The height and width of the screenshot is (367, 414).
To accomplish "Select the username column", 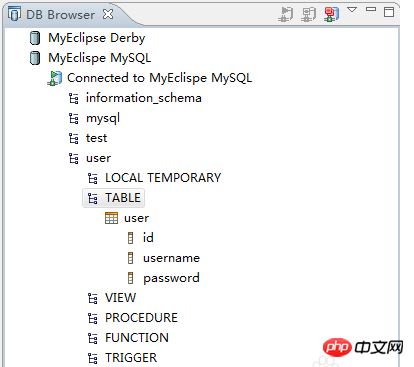I will click(x=171, y=258).
